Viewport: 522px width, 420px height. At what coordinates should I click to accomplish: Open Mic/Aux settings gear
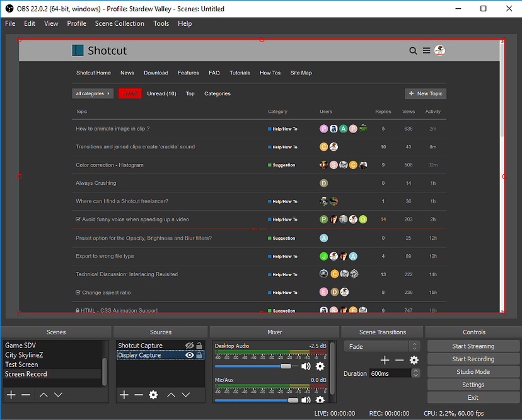click(320, 399)
